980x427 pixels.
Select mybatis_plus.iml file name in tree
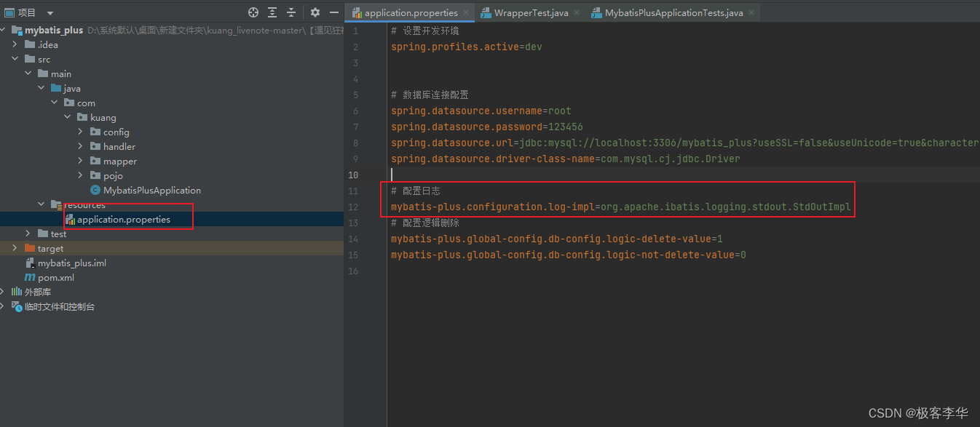pyautogui.click(x=72, y=263)
